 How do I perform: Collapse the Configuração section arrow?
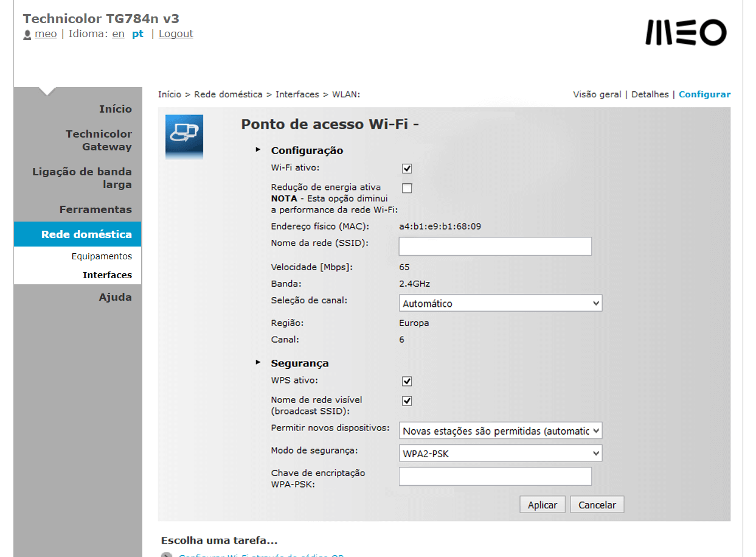click(258, 150)
